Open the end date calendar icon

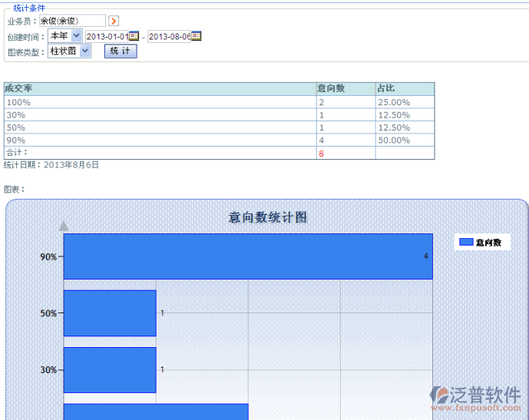pos(197,36)
